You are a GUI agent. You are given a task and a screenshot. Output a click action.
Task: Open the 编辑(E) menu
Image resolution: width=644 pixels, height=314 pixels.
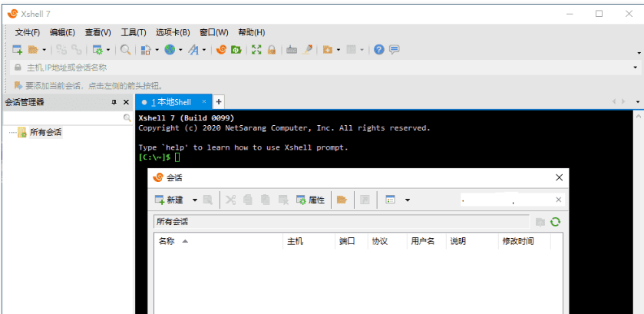[62, 32]
